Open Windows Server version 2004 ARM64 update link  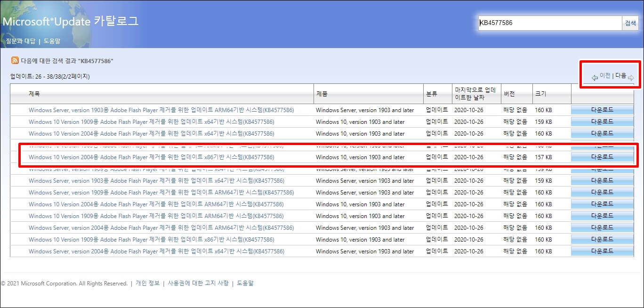point(161,227)
